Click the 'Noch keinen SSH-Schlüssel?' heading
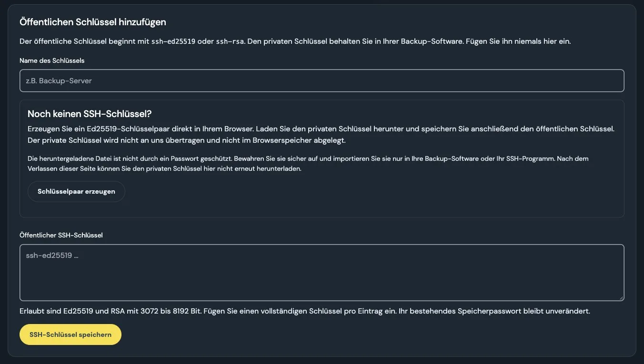This screenshot has height=364, width=644. pos(90,114)
